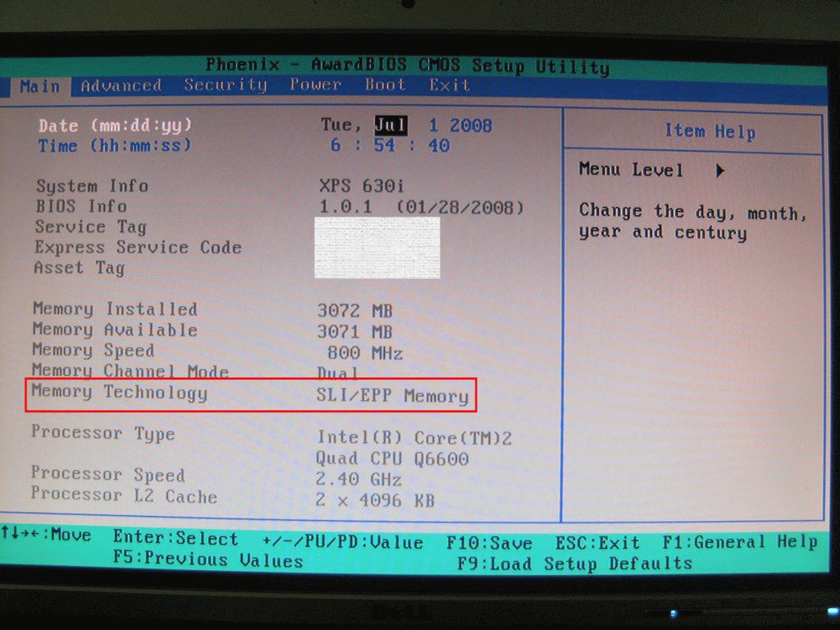840x630 pixels.
Task: Click the F1:General Help hint
Action: pyautogui.click(x=740, y=542)
